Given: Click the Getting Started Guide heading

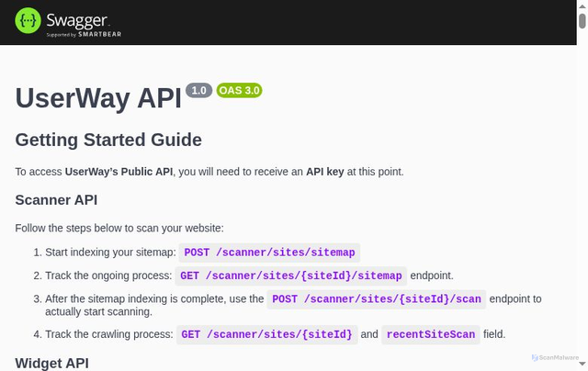Looking at the screenshot, I should pos(108,140).
